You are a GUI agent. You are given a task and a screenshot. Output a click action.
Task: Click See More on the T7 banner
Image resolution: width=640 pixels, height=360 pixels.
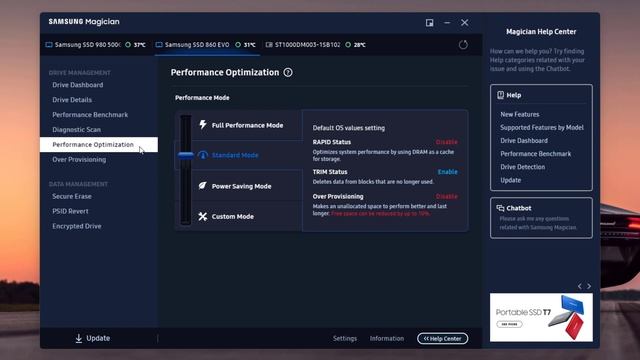509,324
